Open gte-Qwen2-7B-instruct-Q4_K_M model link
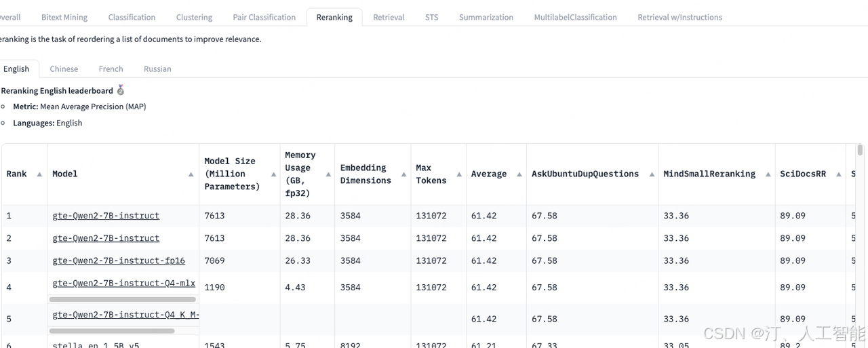 point(125,315)
